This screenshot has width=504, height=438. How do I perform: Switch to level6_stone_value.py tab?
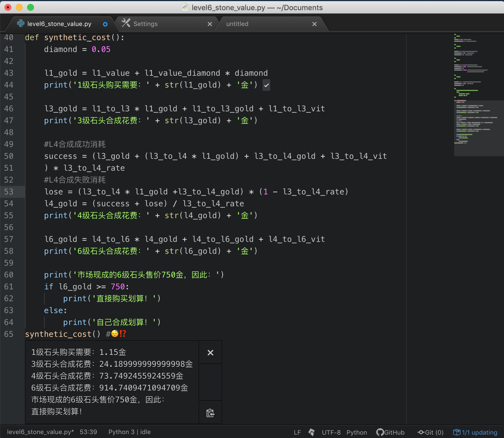click(x=59, y=24)
